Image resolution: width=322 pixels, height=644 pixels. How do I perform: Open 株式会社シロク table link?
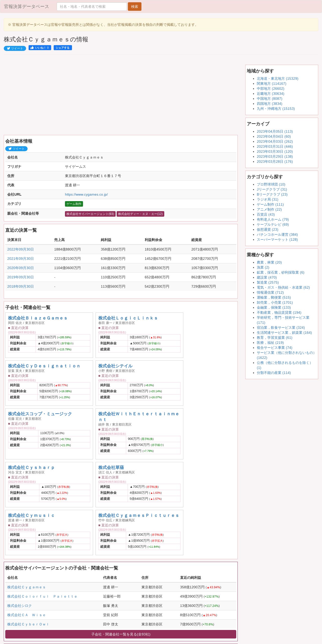(20, 606)
